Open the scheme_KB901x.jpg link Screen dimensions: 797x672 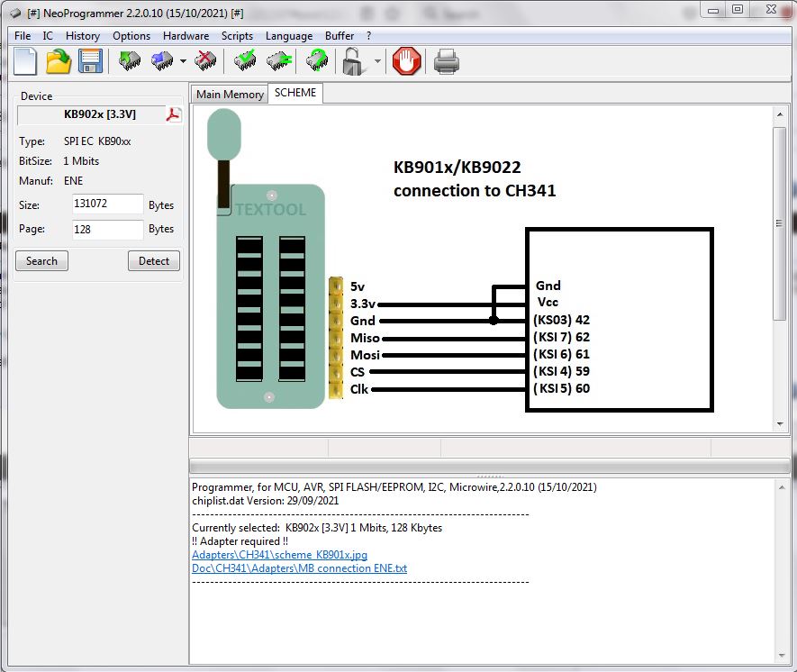coord(279,555)
